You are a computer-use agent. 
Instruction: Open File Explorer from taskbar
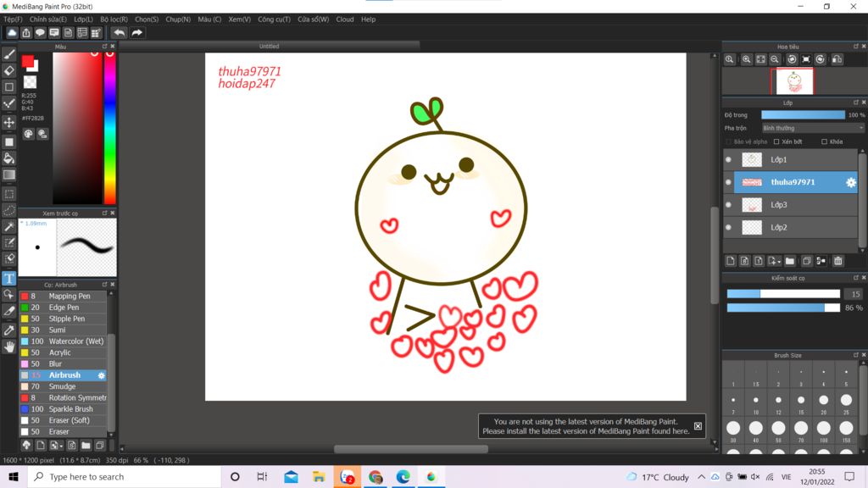(x=319, y=477)
